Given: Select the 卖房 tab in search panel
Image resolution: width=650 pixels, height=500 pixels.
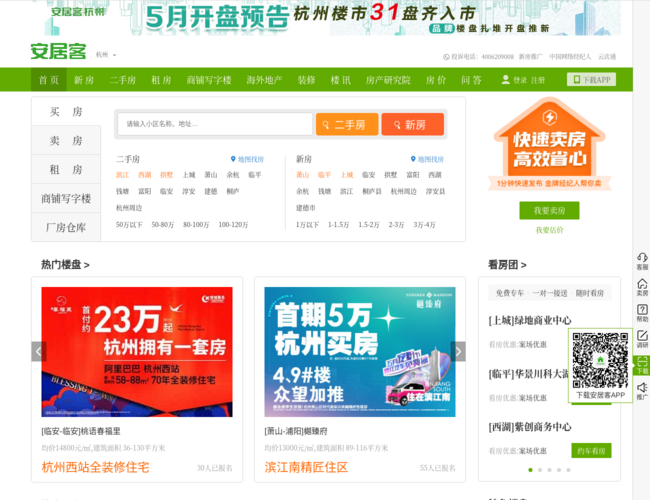Looking at the screenshot, I should pyautogui.click(x=66, y=141).
